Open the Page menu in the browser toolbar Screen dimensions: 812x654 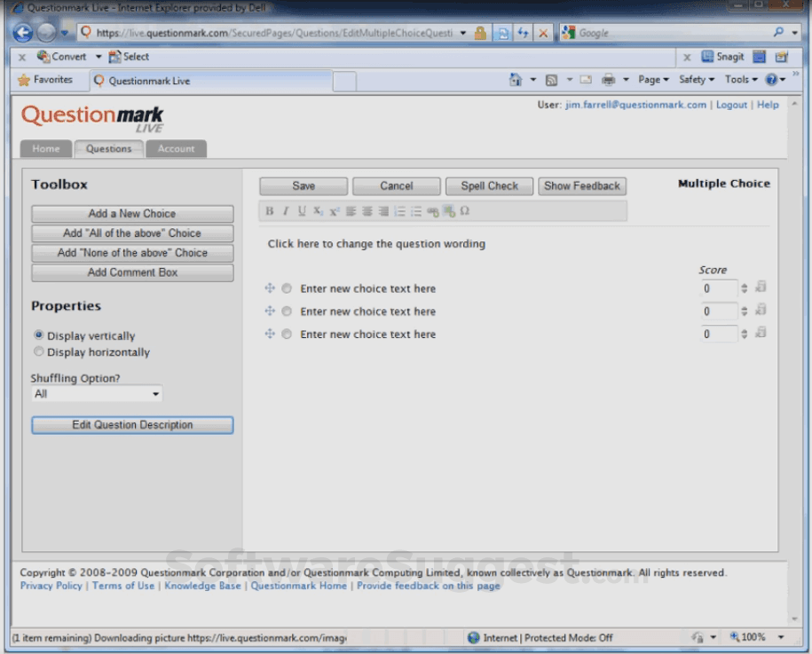(653, 79)
